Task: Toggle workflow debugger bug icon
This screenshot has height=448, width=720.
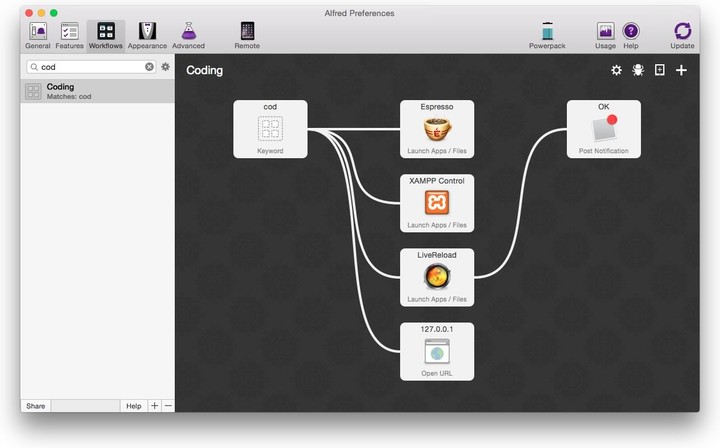Action: click(638, 70)
